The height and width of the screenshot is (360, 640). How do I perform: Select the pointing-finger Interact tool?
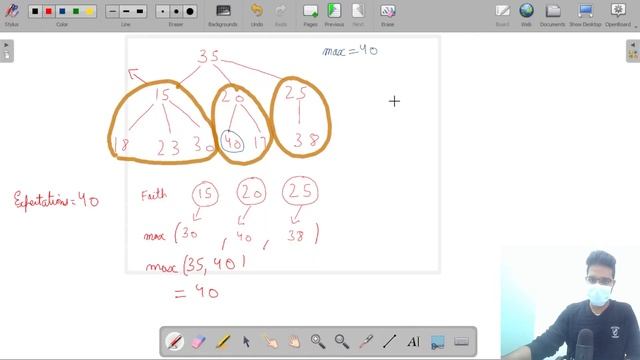[x=270, y=342]
